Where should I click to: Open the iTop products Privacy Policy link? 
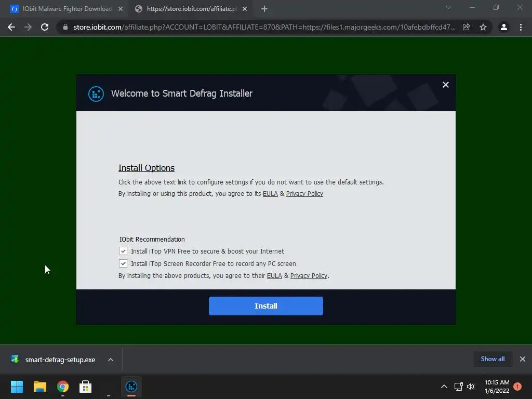309,276
